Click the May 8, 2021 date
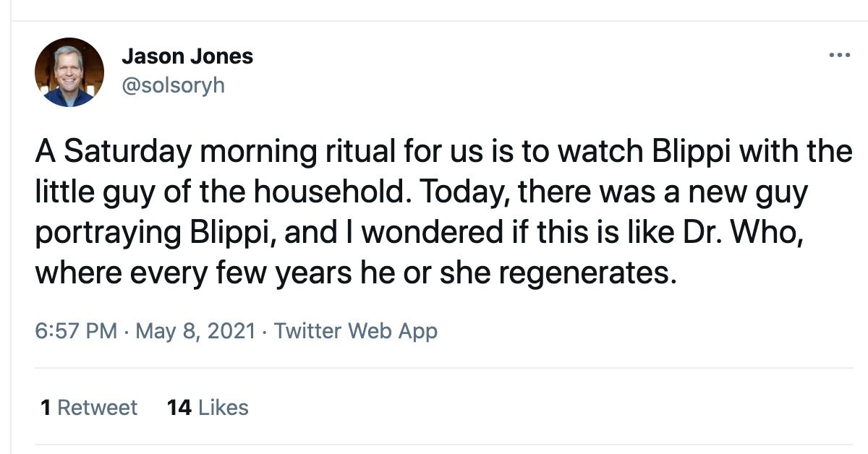The image size is (868, 454). [195, 331]
